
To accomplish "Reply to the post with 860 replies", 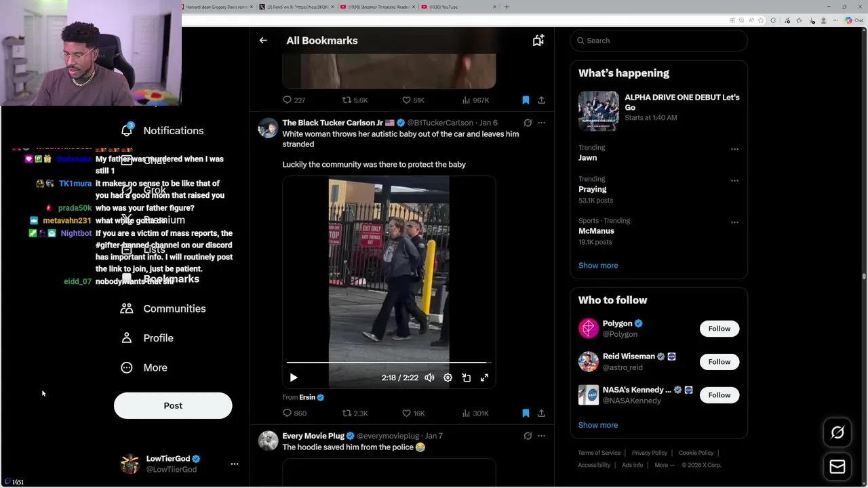I will (294, 413).
